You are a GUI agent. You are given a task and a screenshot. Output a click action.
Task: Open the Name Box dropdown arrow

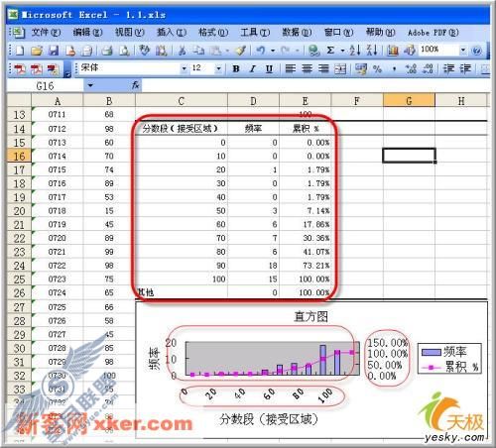(x=90, y=86)
